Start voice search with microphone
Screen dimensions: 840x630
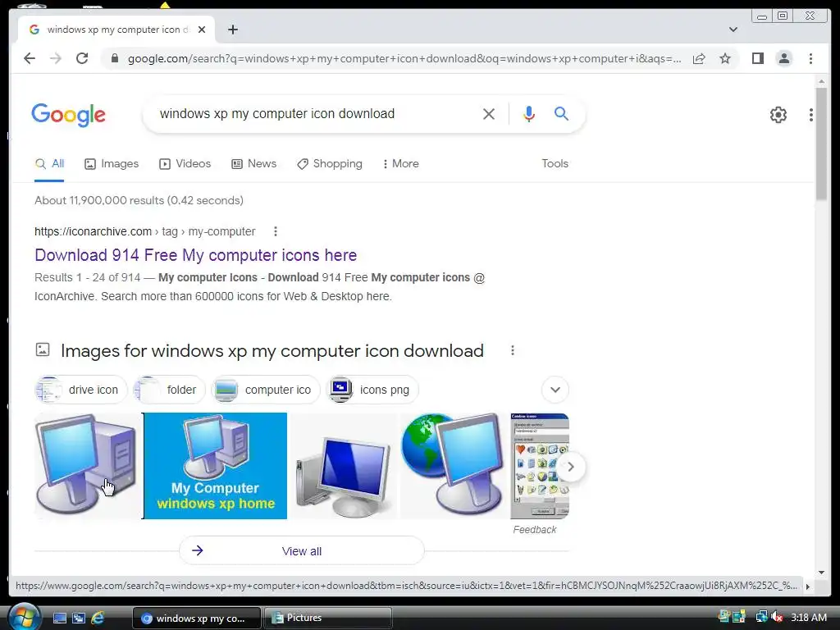pos(529,113)
